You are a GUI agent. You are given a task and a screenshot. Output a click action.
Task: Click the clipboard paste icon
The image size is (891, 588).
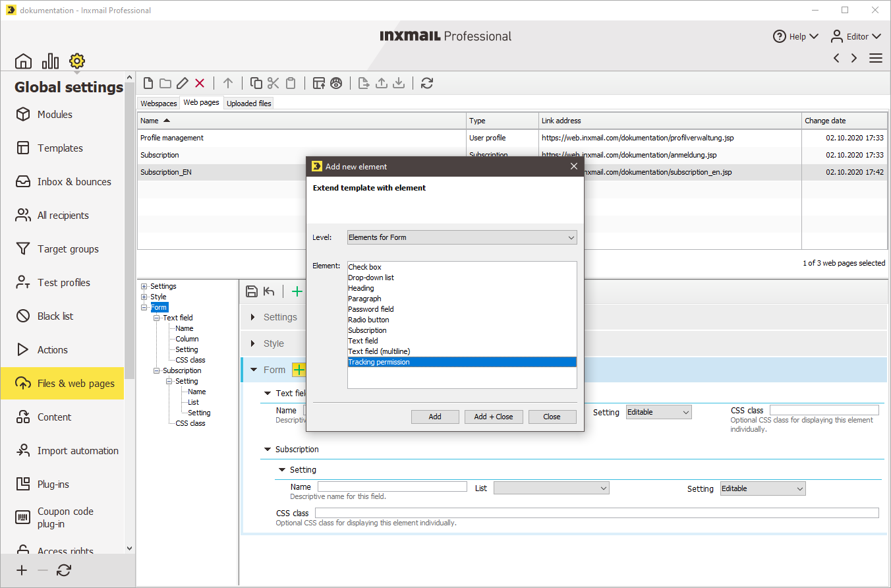coord(291,83)
